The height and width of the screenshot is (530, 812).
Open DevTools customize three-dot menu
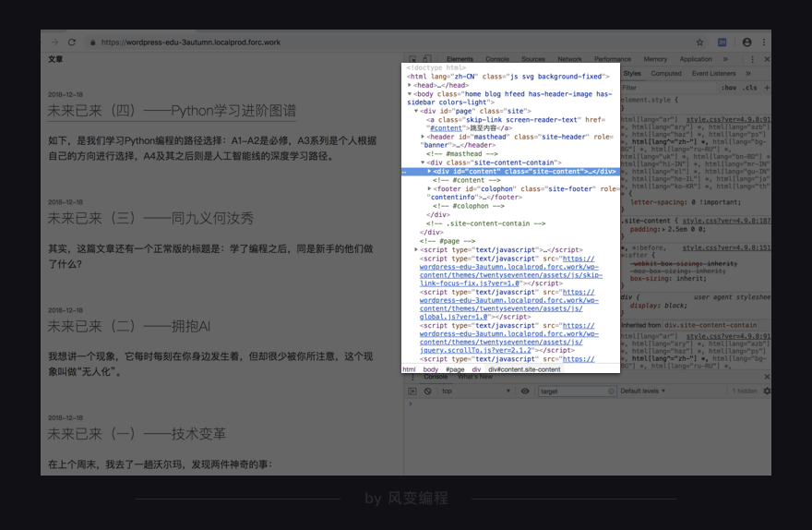752,59
